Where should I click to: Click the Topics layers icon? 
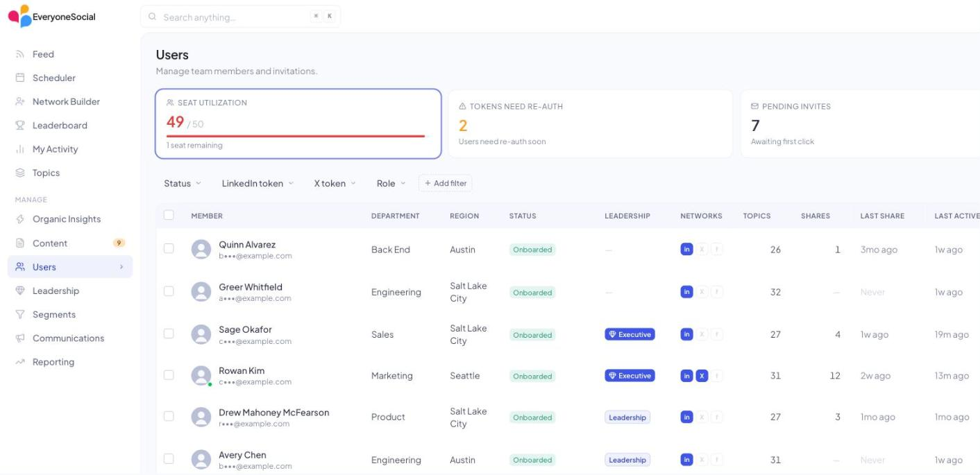[20, 173]
